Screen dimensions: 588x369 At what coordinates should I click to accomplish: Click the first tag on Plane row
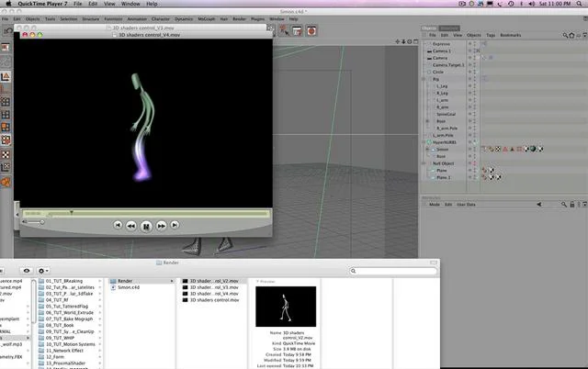click(x=484, y=171)
